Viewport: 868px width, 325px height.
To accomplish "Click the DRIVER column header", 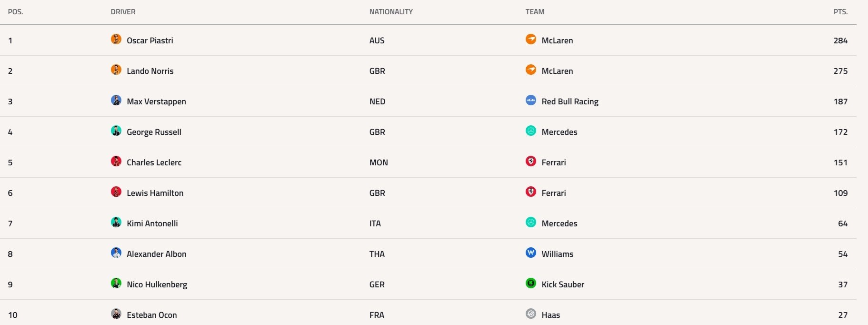I will click(123, 12).
